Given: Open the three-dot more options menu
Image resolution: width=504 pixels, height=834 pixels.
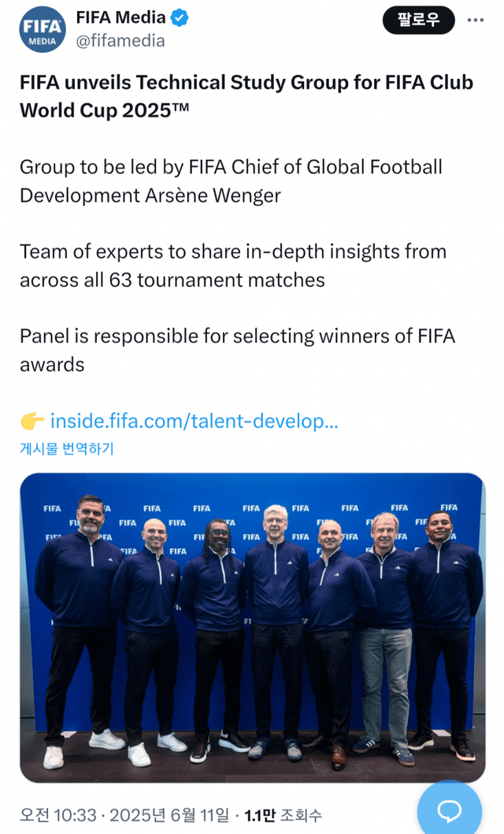Looking at the screenshot, I should [x=476, y=20].
